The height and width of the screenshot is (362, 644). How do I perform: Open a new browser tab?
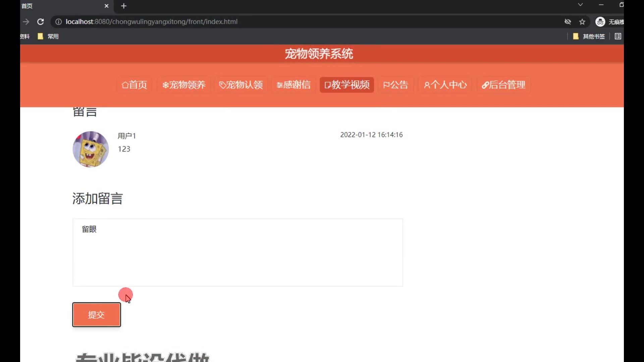(x=124, y=6)
